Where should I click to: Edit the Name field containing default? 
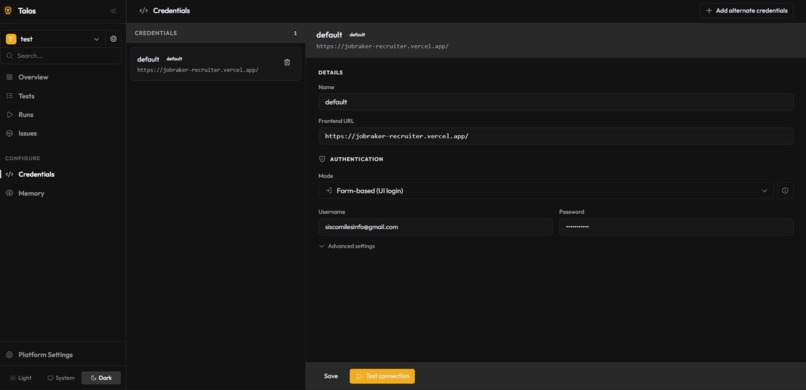pyautogui.click(x=556, y=102)
